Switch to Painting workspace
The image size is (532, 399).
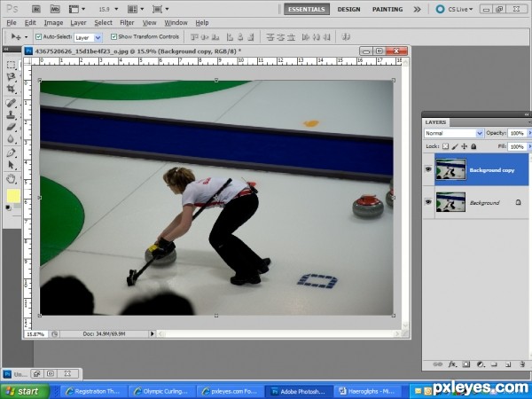pyautogui.click(x=387, y=9)
